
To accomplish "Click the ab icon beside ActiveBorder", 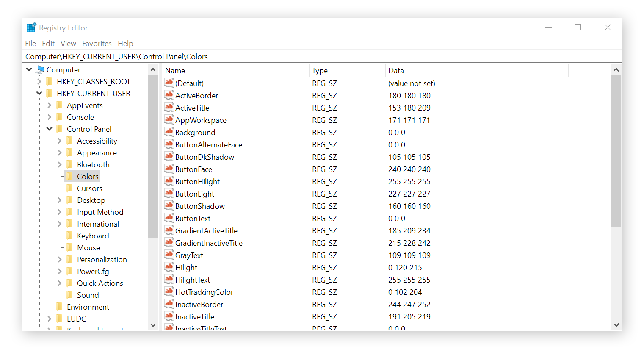I will [169, 95].
